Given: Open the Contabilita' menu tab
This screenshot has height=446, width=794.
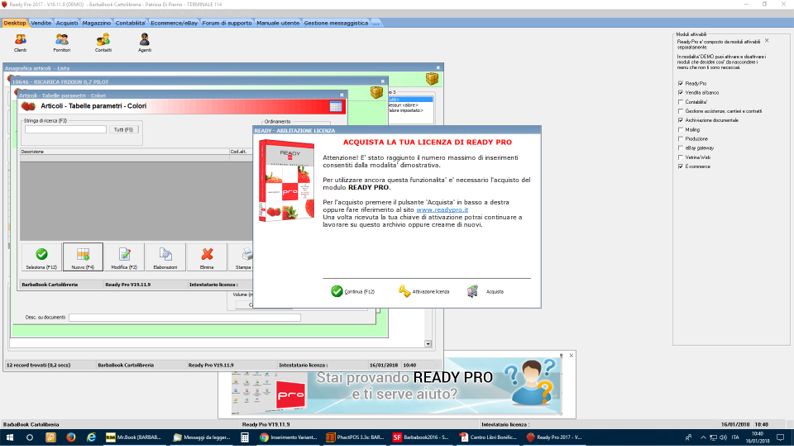Looking at the screenshot, I should [131, 23].
